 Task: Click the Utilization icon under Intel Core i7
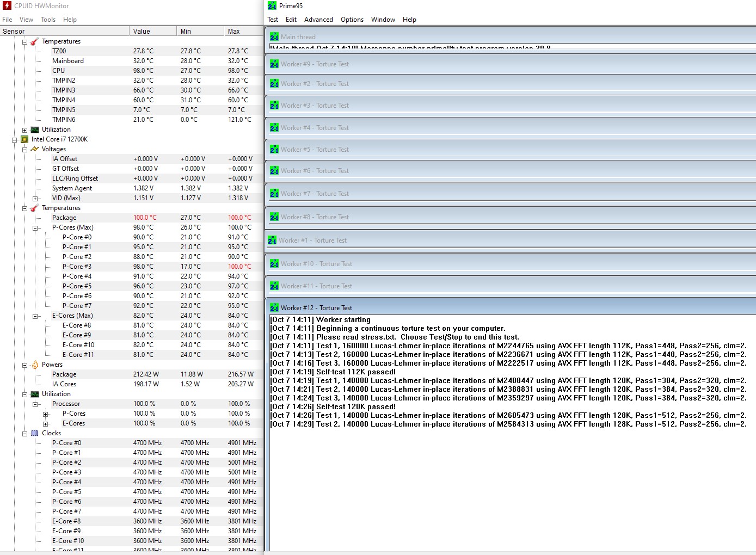[x=35, y=394]
